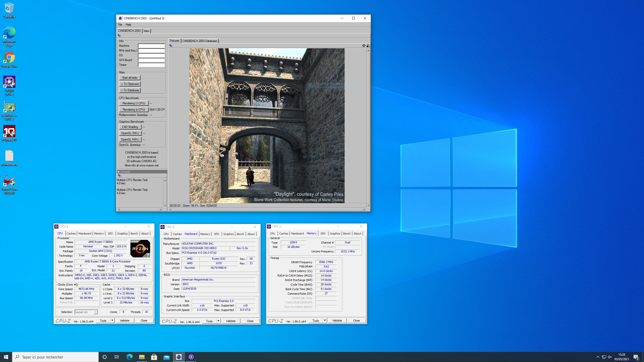644x362 pixels.
Task: Open Microsoft Edge desktop shortcut
Action: pyautogui.click(x=9, y=37)
